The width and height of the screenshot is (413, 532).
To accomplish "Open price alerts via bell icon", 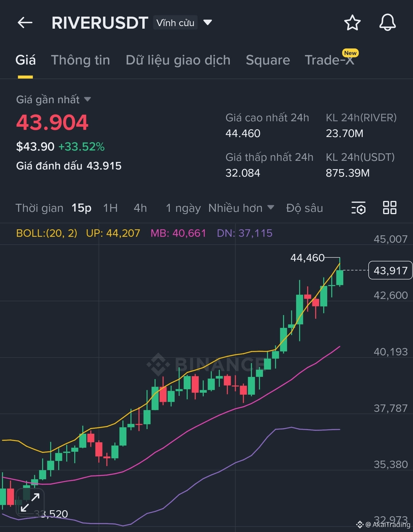I will [387, 22].
